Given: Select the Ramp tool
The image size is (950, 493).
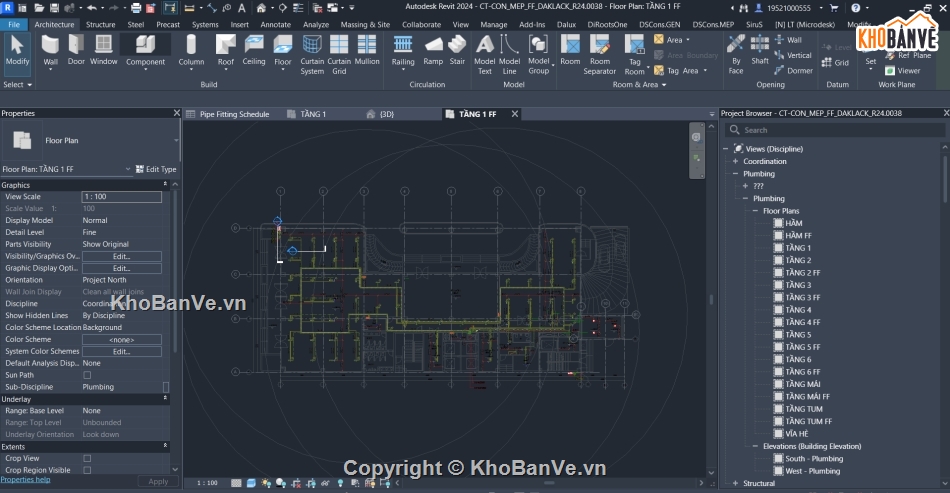Looking at the screenshot, I should (x=433, y=51).
